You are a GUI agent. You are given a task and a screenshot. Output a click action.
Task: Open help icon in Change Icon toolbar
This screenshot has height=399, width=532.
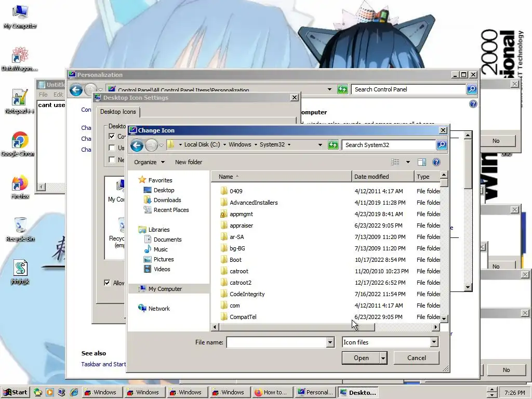click(x=436, y=162)
